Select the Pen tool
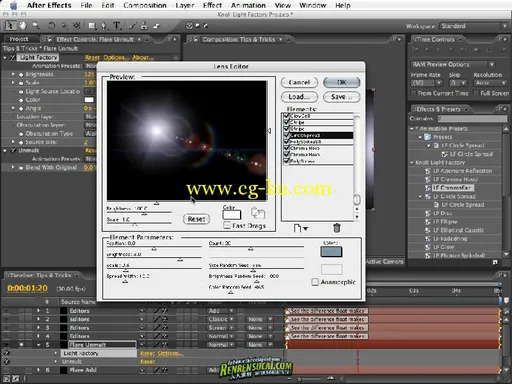The height and width of the screenshot is (384, 512). (104, 26)
